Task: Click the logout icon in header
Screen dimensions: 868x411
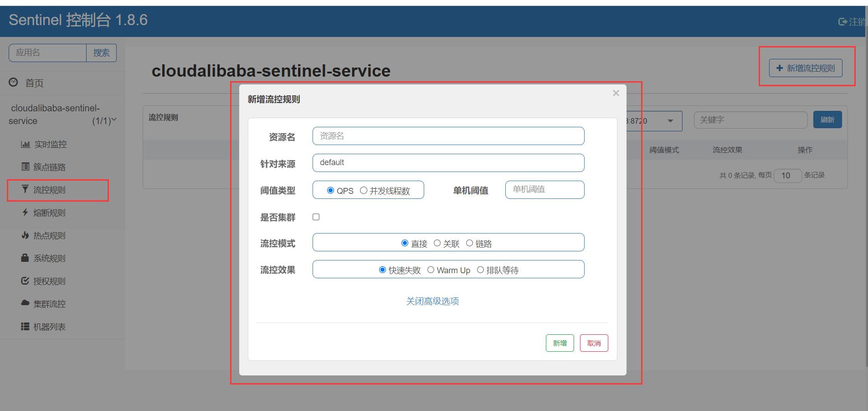Action: 842,21
